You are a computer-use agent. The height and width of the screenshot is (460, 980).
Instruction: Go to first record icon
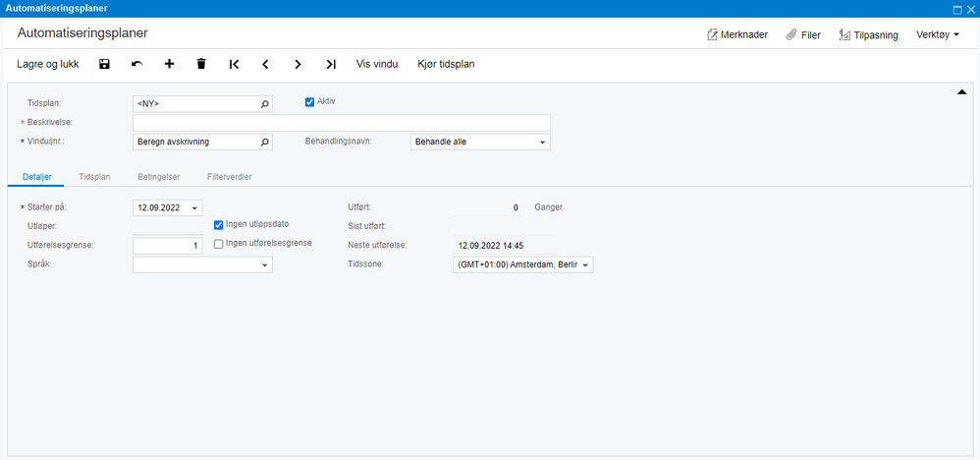point(234,64)
